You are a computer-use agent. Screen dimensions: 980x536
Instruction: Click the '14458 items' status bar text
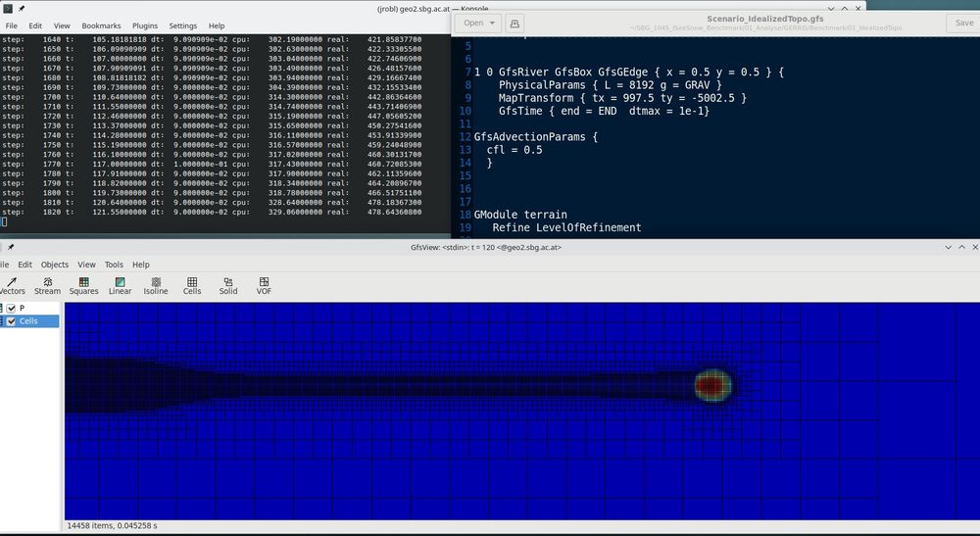pos(112,526)
